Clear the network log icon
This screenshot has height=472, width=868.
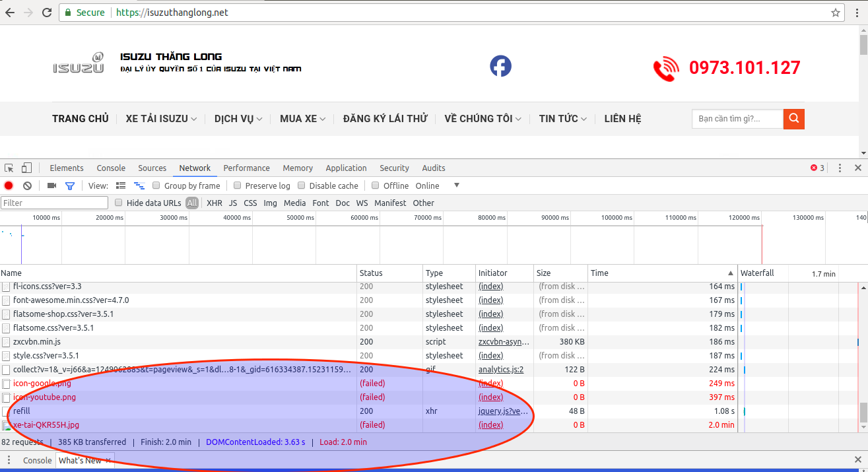pyautogui.click(x=27, y=185)
